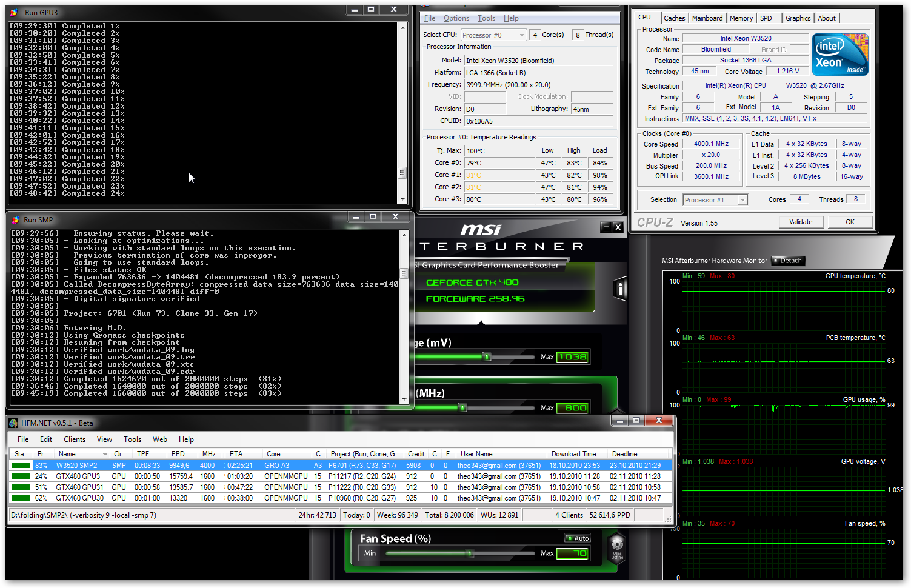Click the Run GPU3 console scrollbar down arrow
911x588 pixels.
(x=402, y=199)
